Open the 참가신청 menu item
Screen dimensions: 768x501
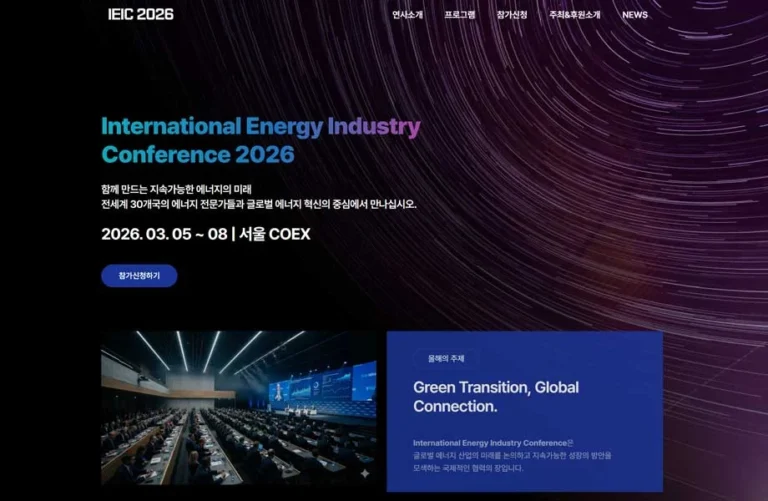[512, 15]
